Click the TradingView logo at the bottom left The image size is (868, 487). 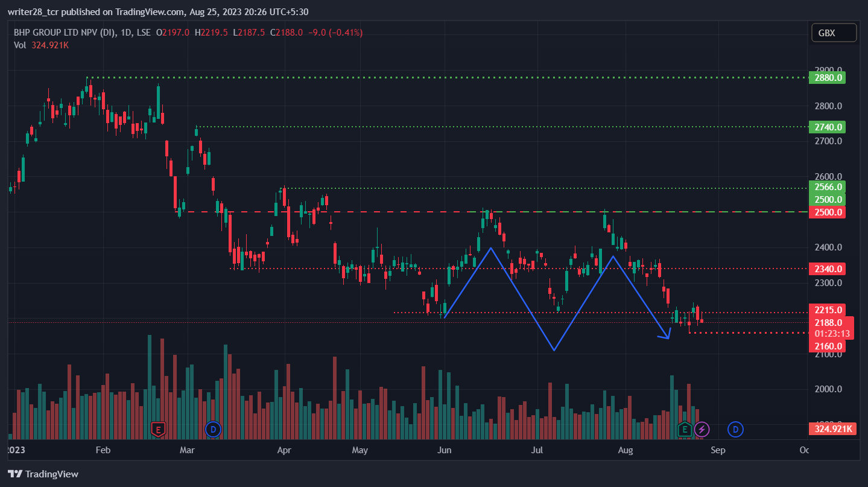(43, 474)
